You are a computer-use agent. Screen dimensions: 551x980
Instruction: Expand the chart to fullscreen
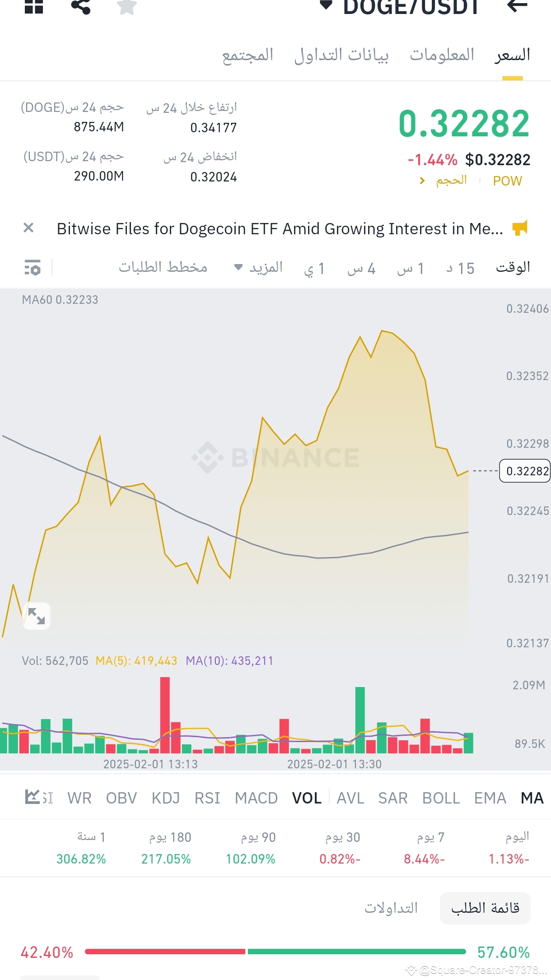[x=37, y=616]
